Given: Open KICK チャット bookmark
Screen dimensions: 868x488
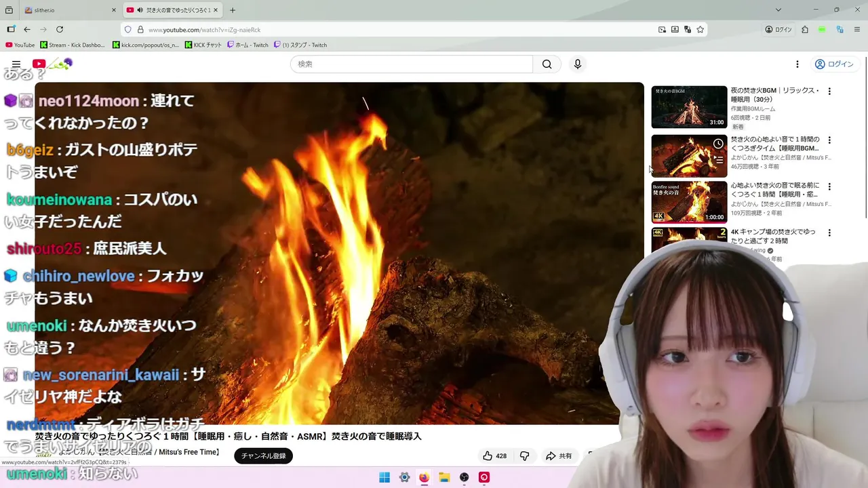Looking at the screenshot, I should click(203, 45).
